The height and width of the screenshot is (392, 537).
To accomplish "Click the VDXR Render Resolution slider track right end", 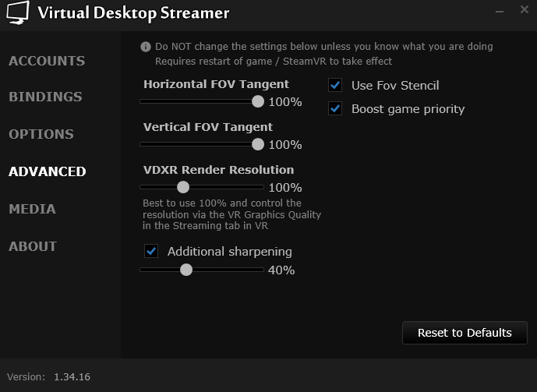I will coord(261,187).
